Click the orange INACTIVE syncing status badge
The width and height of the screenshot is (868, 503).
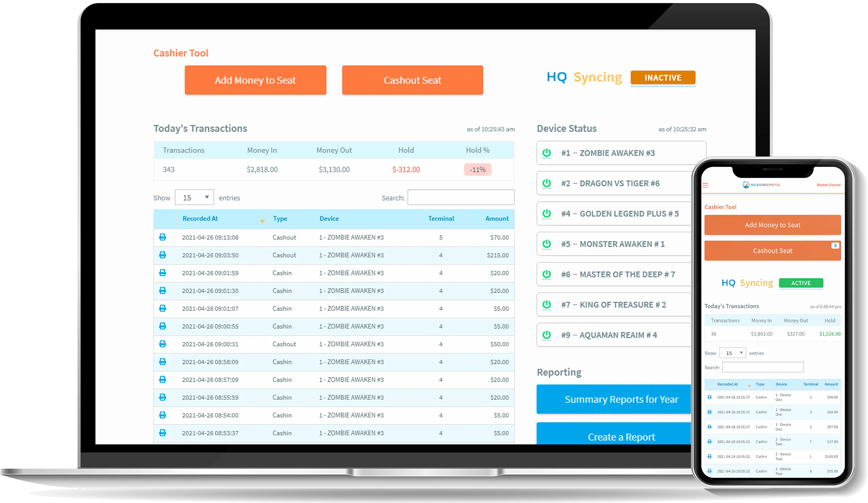(x=663, y=78)
